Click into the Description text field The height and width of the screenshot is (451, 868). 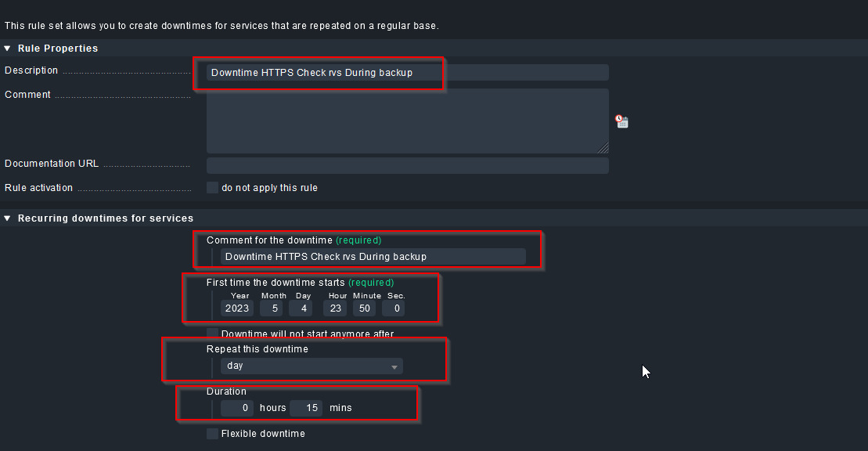click(407, 73)
